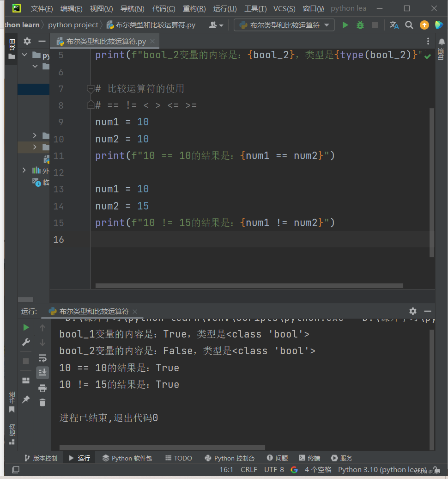
Task: Print console contents with the printer icon
Action: [42, 388]
